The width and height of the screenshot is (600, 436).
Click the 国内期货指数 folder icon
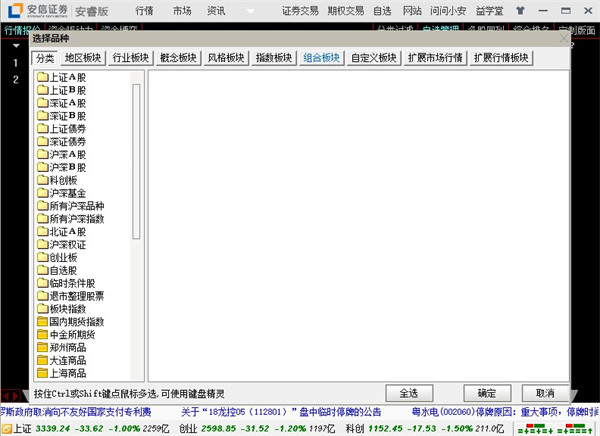point(42,323)
